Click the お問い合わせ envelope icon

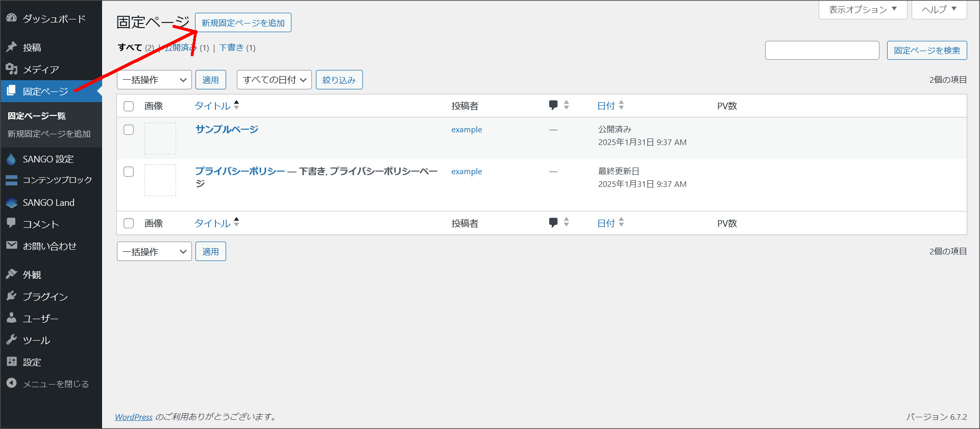(11, 246)
